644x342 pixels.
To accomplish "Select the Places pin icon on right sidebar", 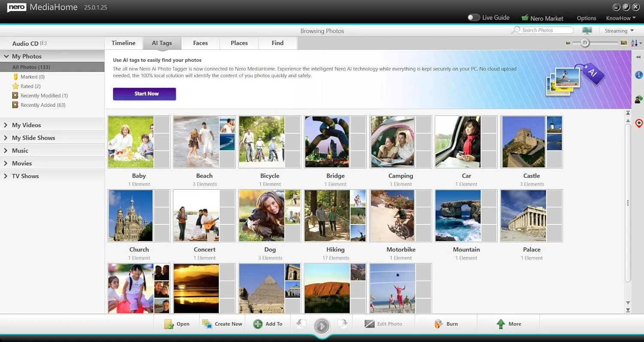I will point(639,123).
